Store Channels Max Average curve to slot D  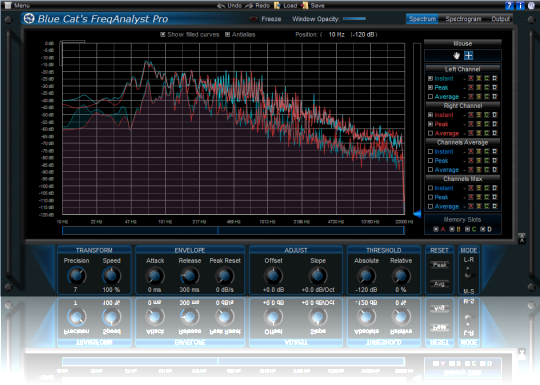[x=495, y=206]
